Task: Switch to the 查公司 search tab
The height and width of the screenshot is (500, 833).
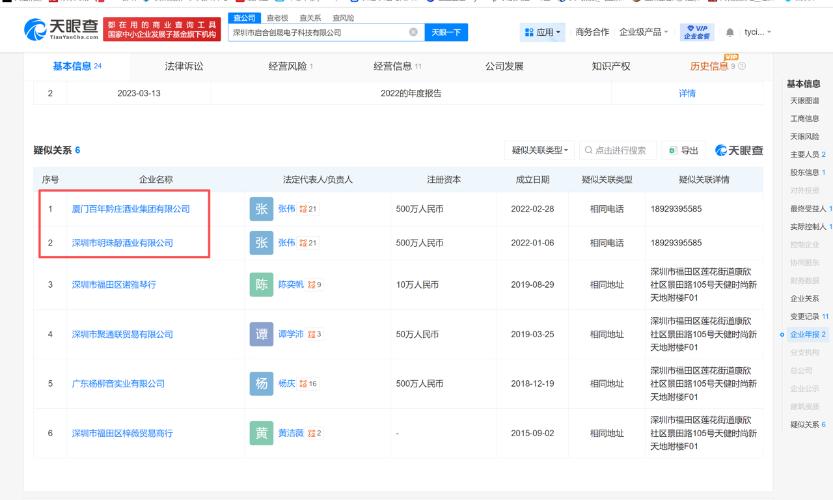Action: pos(244,18)
